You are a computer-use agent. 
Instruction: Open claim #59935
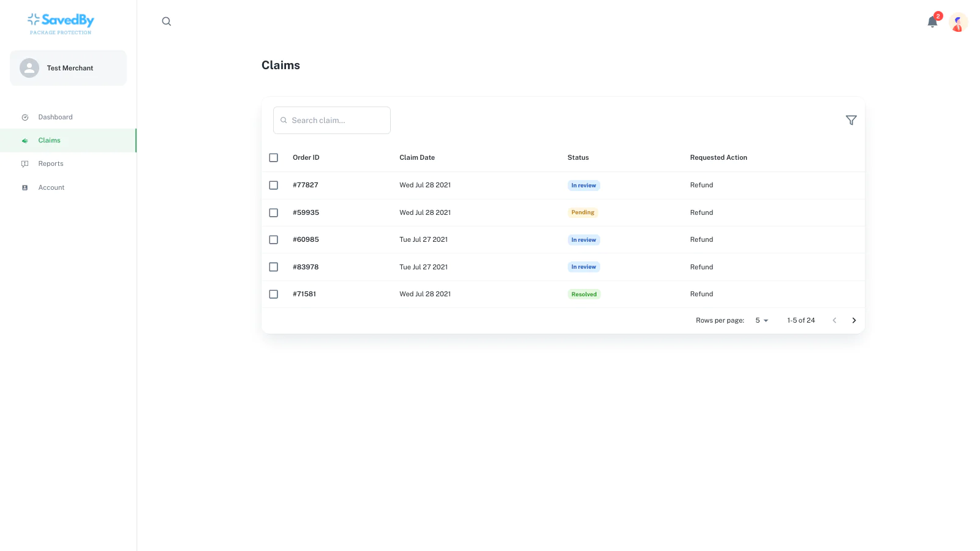click(x=306, y=213)
